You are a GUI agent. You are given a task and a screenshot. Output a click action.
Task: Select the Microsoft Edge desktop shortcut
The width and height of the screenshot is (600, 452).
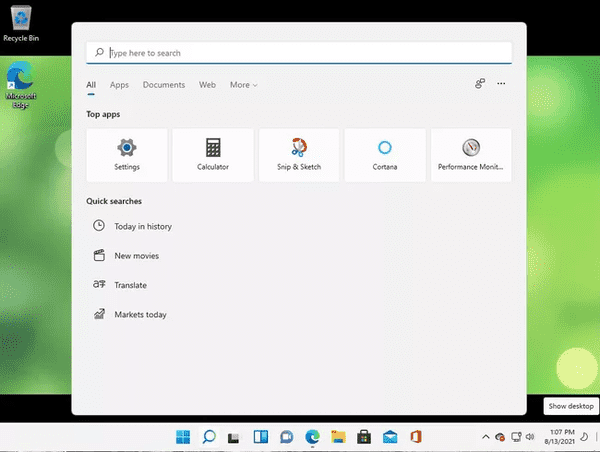(21, 85)
